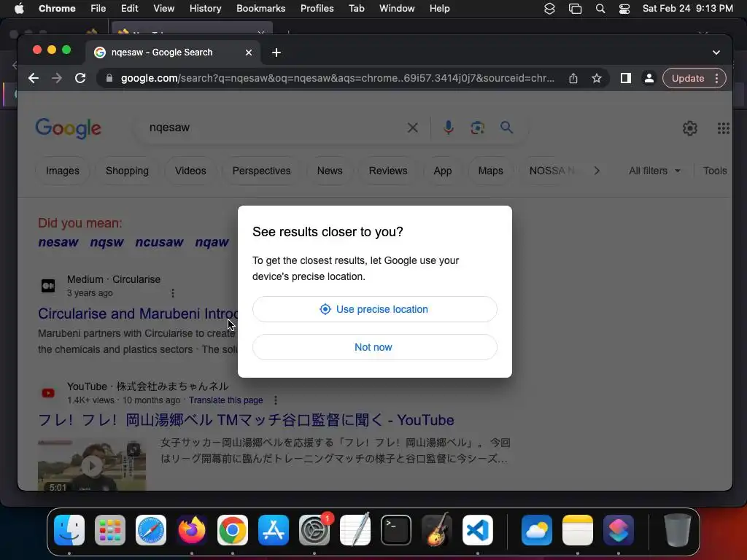Expand the tab search chevron
Screen dimensions: 747x560
(716, 52)
